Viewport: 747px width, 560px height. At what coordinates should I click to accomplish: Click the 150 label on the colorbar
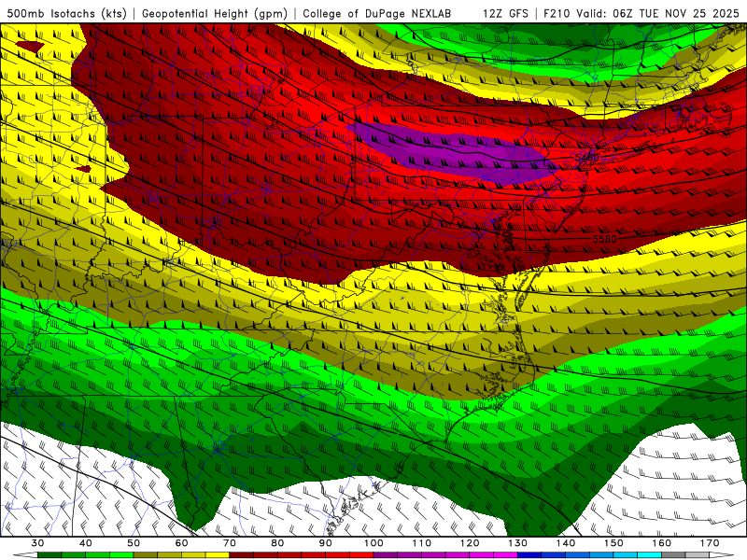(614, 543)
